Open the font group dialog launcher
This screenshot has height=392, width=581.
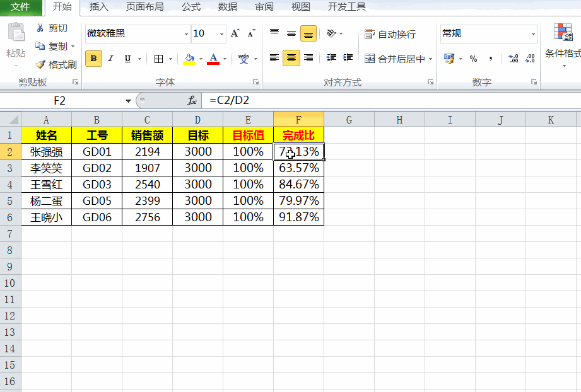click(255, 82)
